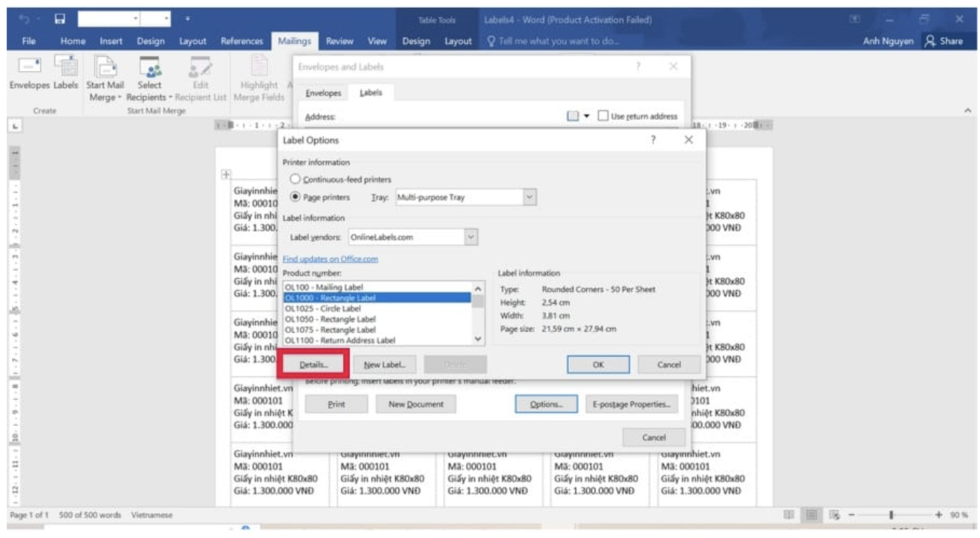Open the References ribbon tab

(241, 41)
